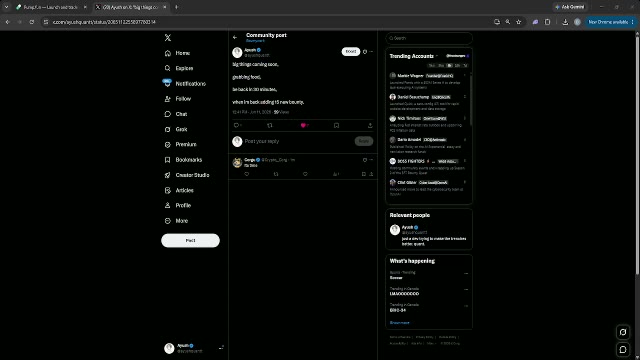Click Chrome zoom magnifier icon

508,22
